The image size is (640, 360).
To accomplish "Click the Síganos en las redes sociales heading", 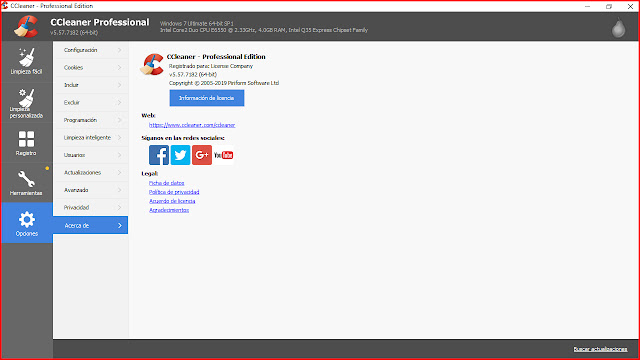I will pyautogui.click(x=183, y=138).
